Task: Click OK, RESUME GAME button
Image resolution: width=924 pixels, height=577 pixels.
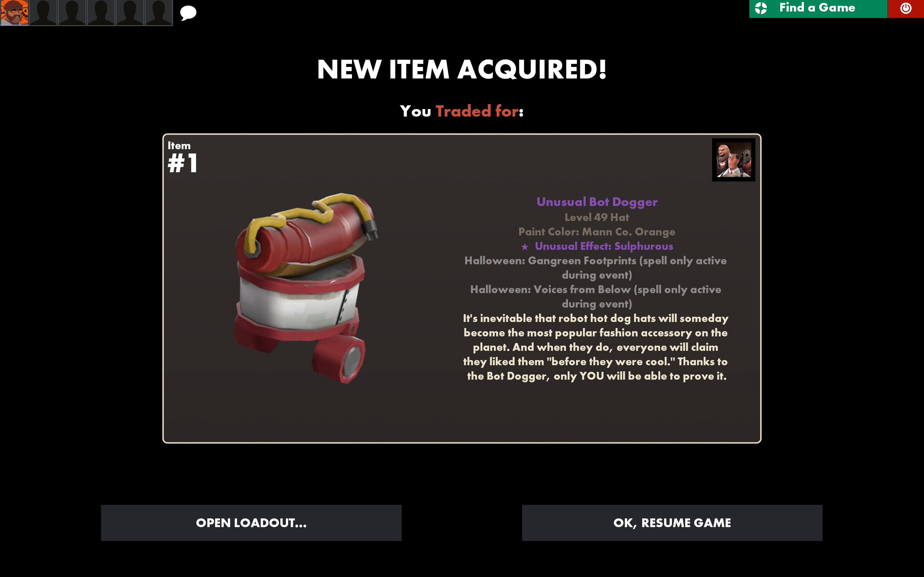Action: point(672,522)
